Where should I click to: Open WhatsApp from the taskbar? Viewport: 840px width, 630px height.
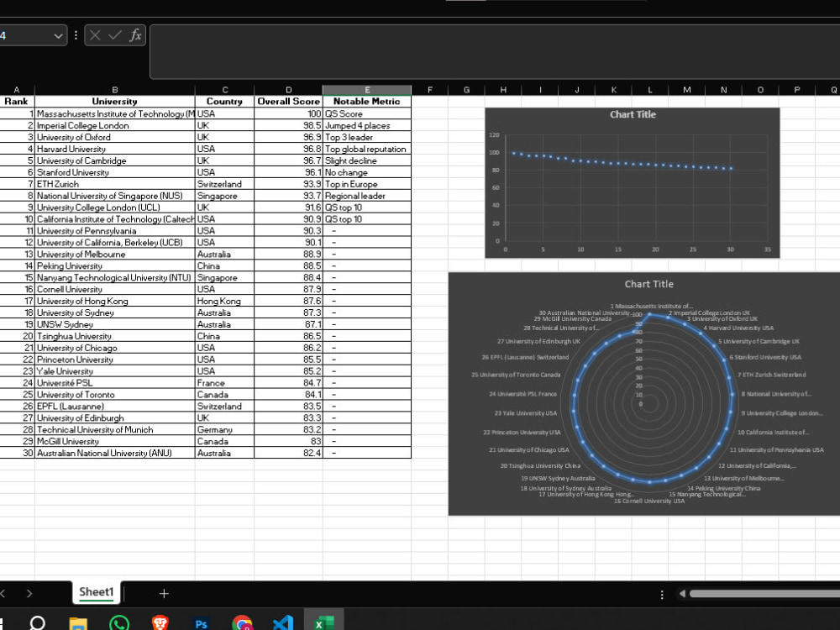tap(119, 623)
